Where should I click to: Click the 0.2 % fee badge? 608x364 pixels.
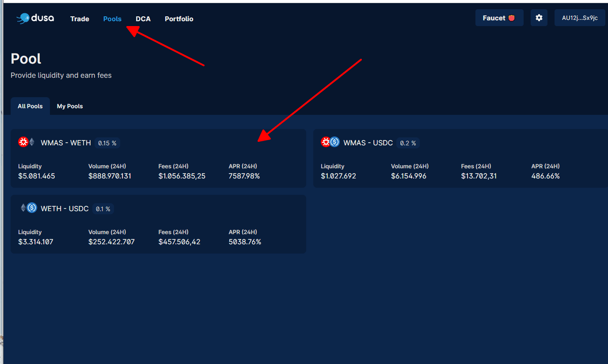pos(408,143)
